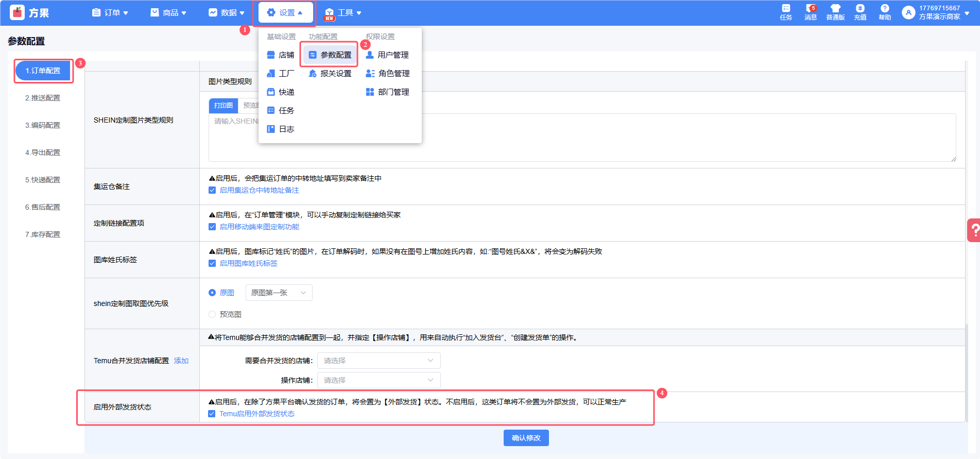
Task: Uncheck 启用集运仓中转地址备注 checkbox
Action: tap(212, 190)
